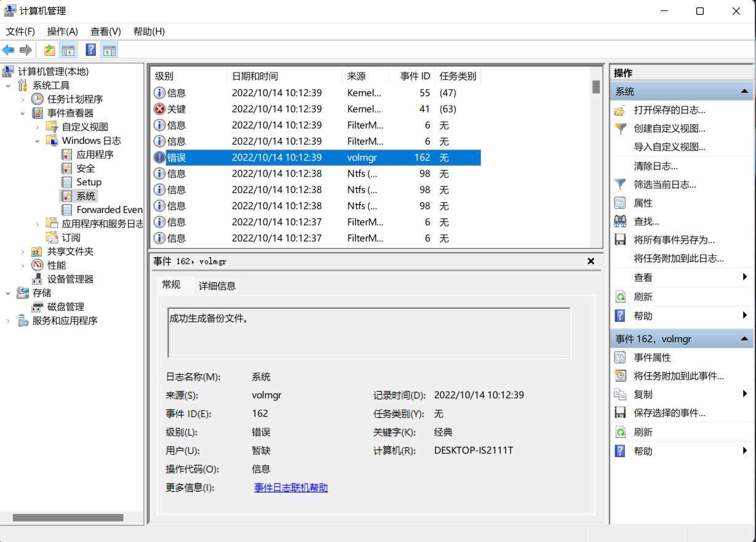
Task: Click 将任务附加到此日志 action
Action: tap(678, 258)
